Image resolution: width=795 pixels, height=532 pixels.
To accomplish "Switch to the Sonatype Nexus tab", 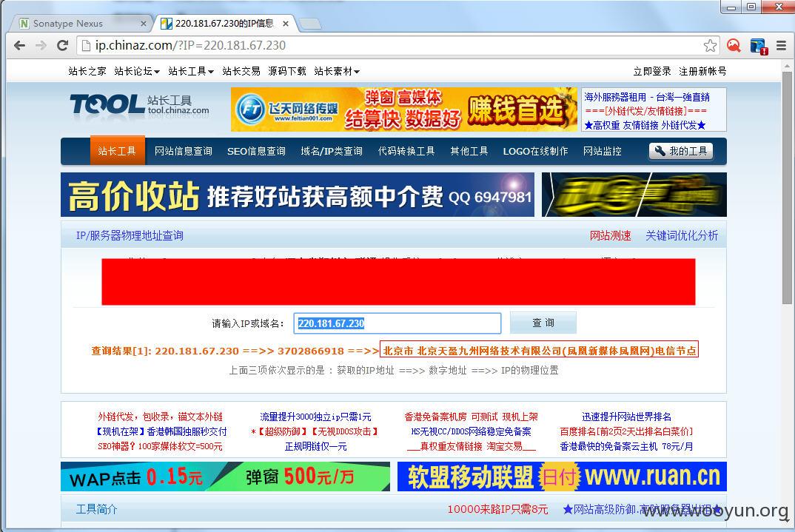I will point(81,23).
